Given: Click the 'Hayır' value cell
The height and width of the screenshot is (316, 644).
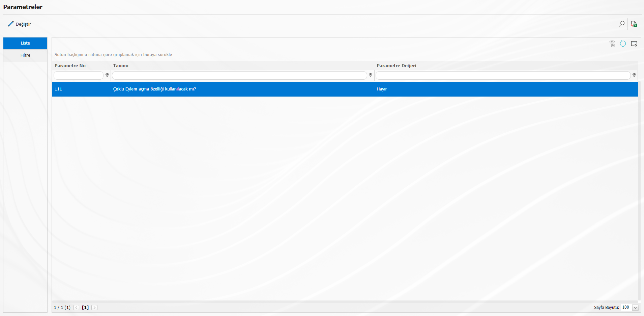Looking at the screenshot, I should pos(382,89).
